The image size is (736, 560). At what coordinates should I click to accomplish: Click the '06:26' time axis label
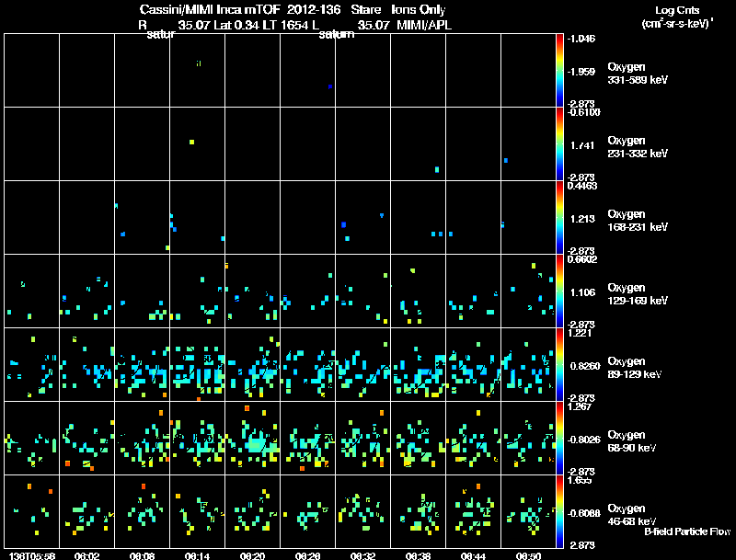308,555
